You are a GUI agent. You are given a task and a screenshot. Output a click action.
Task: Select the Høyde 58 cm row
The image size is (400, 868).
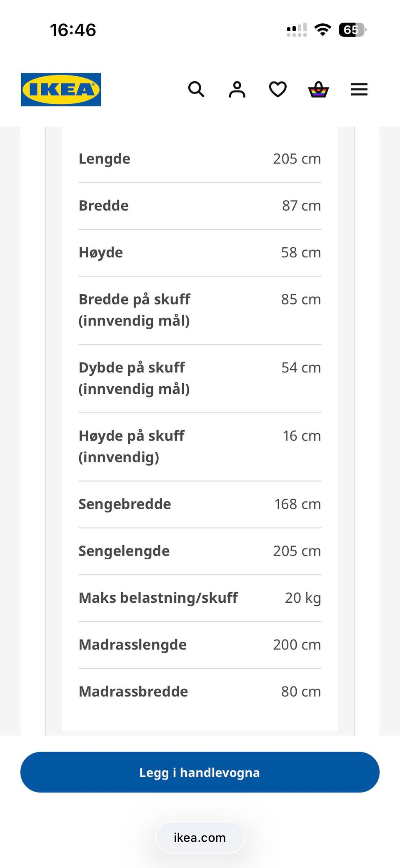[200, 252]
